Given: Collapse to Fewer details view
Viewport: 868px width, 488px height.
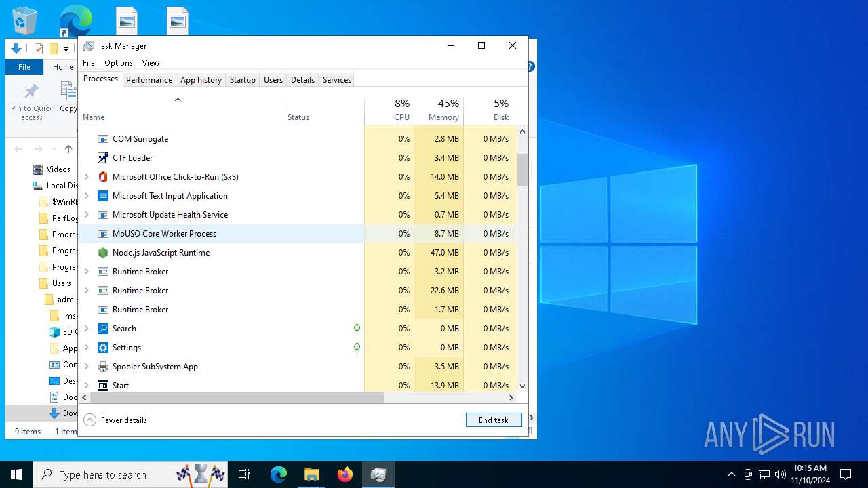Looking at the screenshot, I should (x=115, y=420).
